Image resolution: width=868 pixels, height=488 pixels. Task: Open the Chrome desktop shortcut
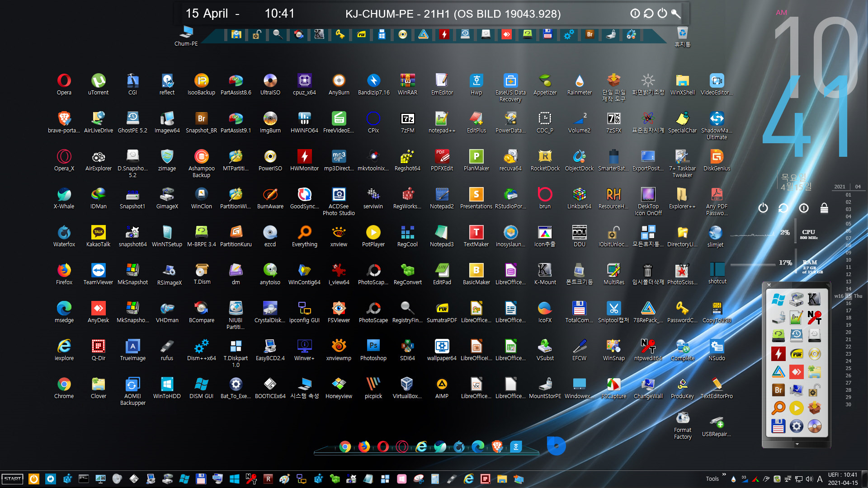[64, 388]
